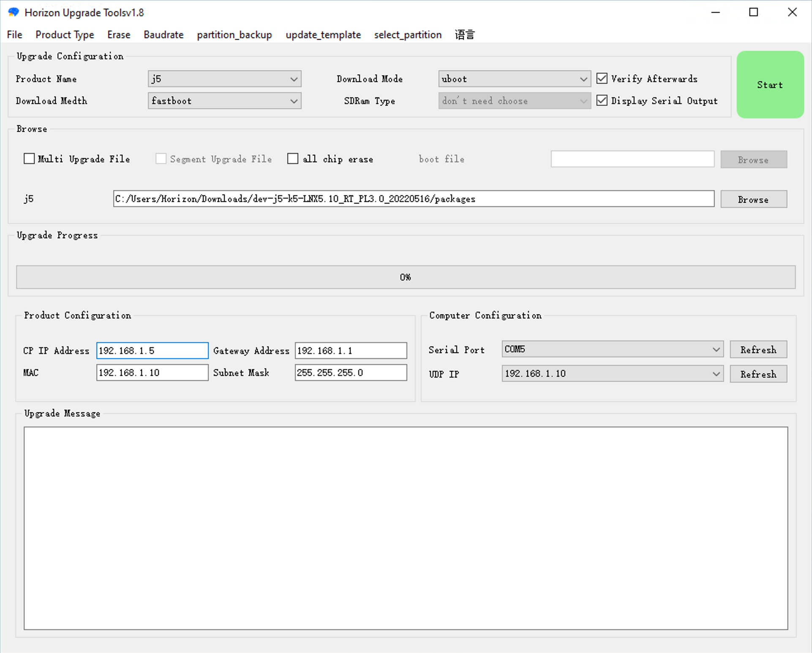The height and width of the screenshot is (653, 812).
Task: Click the Browse button for j5 package path
Action: click(x=754, y=199)
